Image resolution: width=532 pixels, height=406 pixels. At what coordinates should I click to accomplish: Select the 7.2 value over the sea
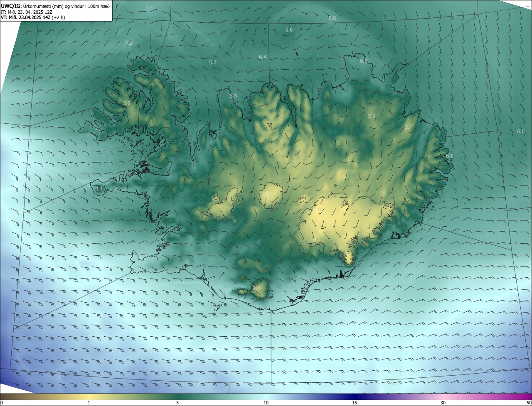(128, 43)
